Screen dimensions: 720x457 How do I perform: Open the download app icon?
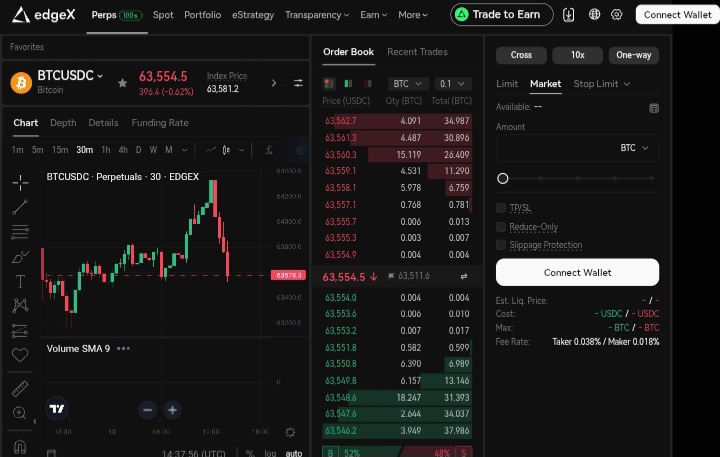568,15
